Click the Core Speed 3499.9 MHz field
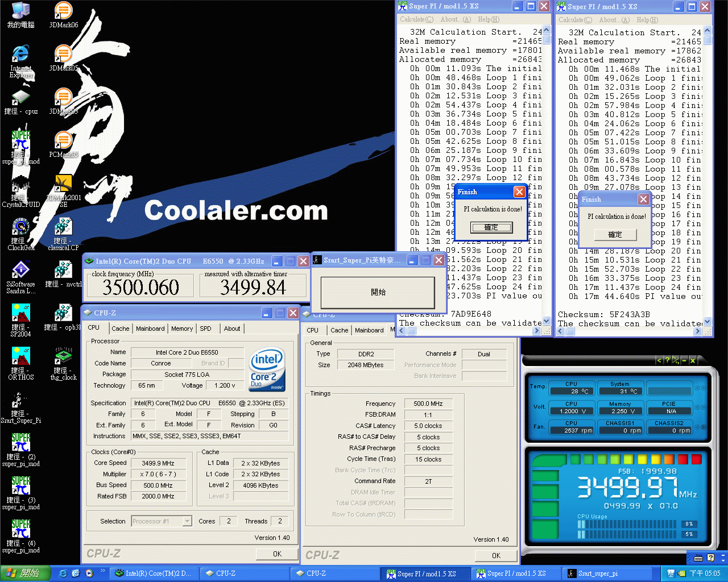This screenshot has height=582, width=728. click(x=159, y=463)
